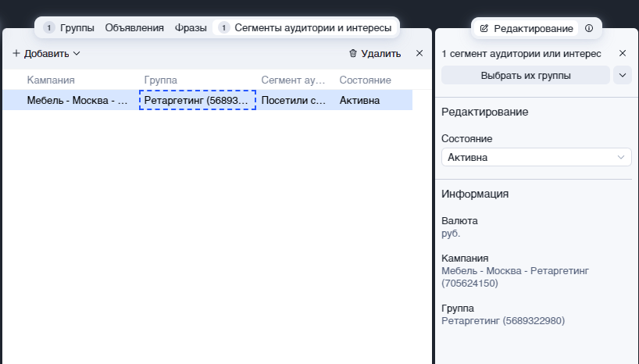
Task: Open the 'Объявления' tab
Action: point(134,28)
